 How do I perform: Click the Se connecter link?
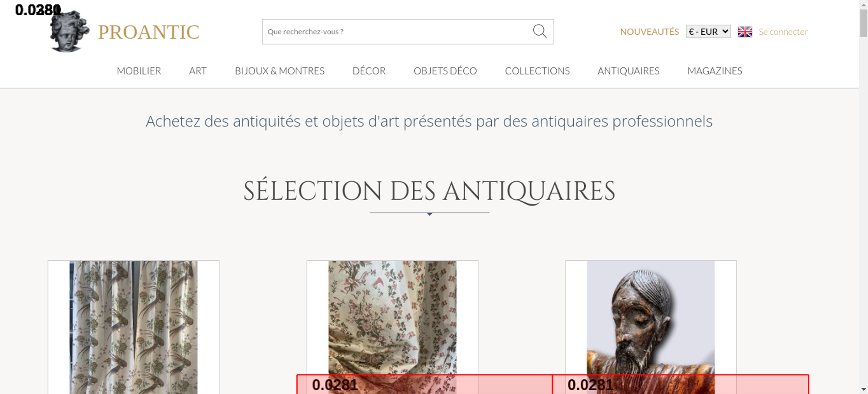click(x=783, y=32)
